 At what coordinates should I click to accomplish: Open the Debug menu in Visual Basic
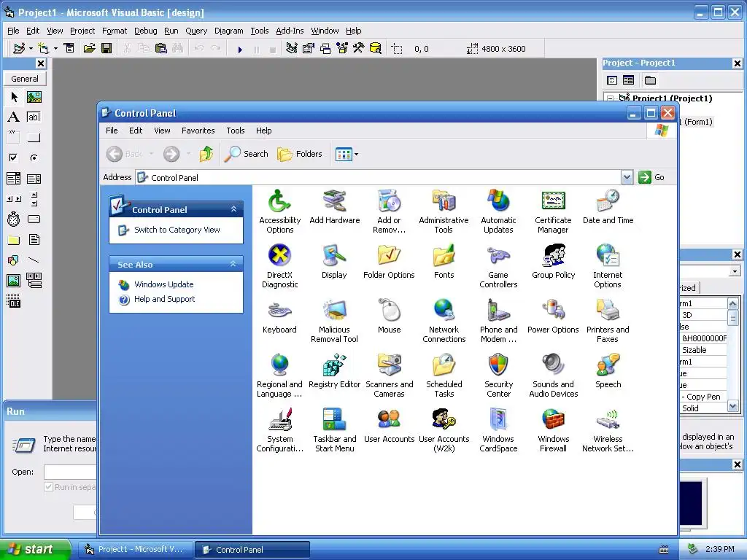(145, 31)
